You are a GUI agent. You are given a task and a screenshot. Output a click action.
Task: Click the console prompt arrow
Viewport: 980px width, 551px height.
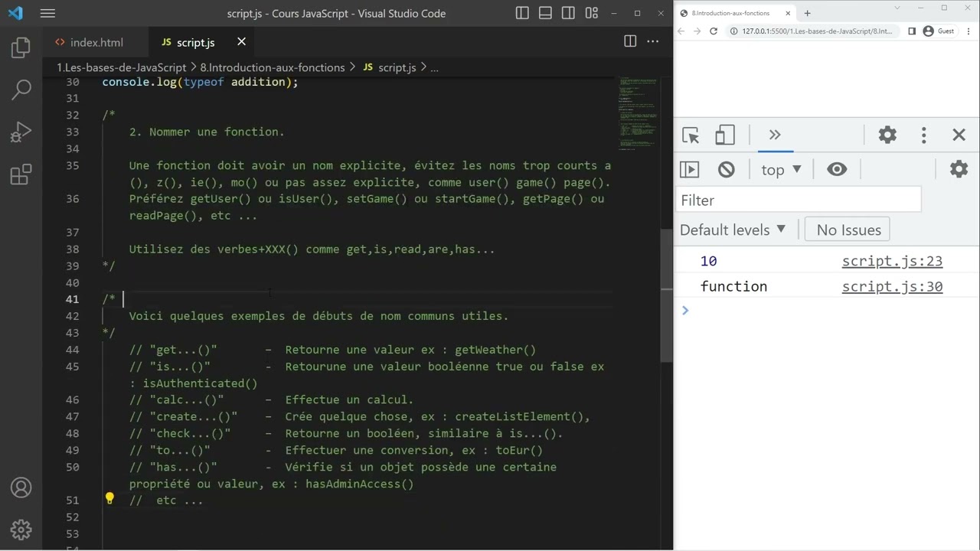pyautogui.click(x=685, y=310)
